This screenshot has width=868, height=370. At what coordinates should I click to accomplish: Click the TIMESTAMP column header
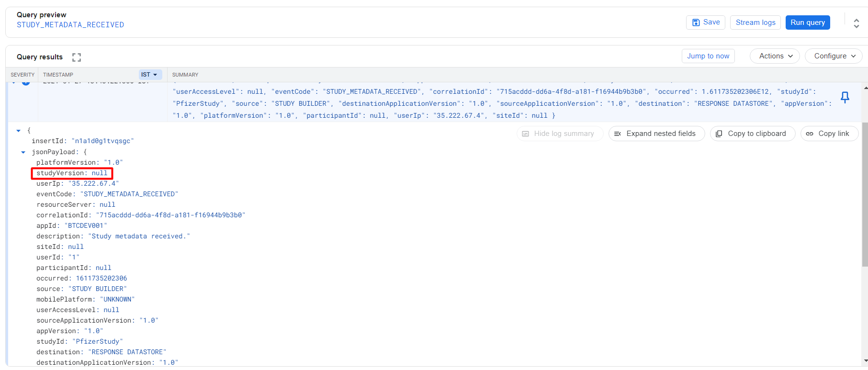(x=58, y=75)
